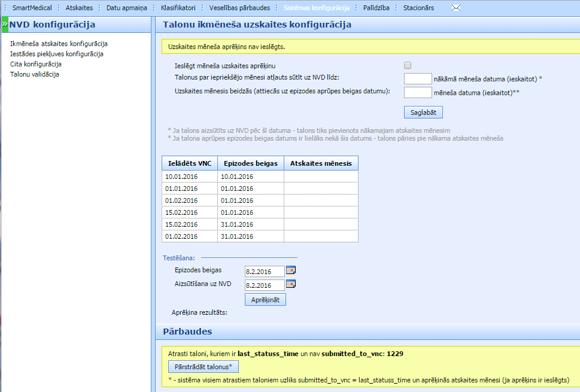The width and height of the screenshot is (580, 392).
Task: Enable the Ieslēgt mēneša uzskaites aprēķinu checkbox
Action: 408,65
